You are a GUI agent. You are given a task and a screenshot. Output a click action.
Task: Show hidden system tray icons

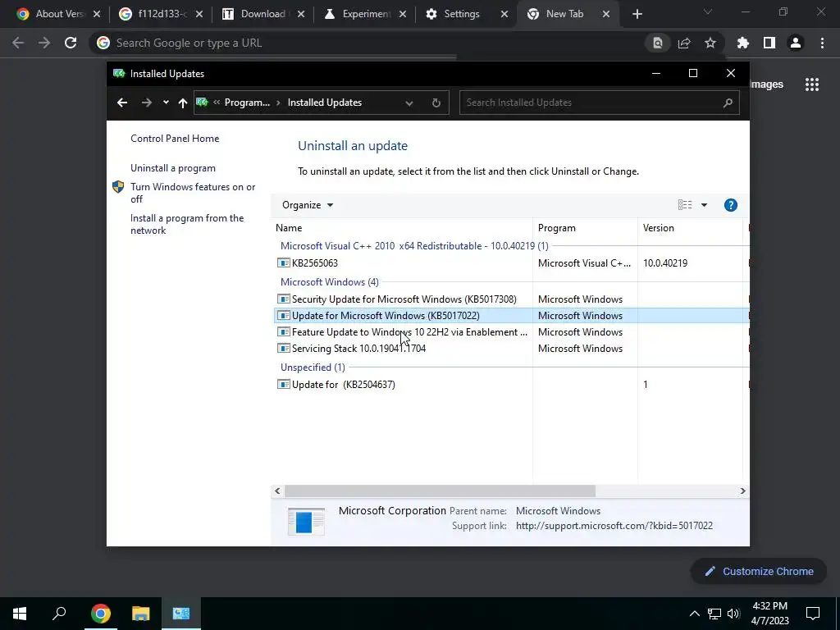pos(694,614)
